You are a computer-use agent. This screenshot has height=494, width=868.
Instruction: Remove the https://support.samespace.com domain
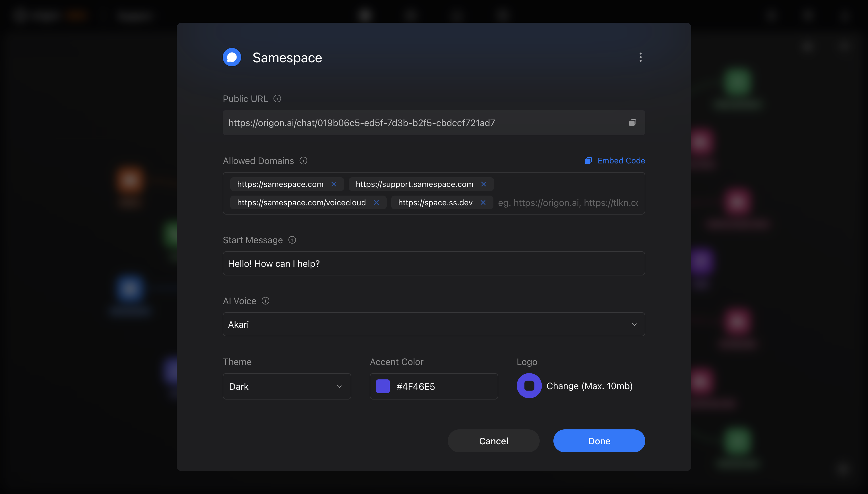point(484,184)
